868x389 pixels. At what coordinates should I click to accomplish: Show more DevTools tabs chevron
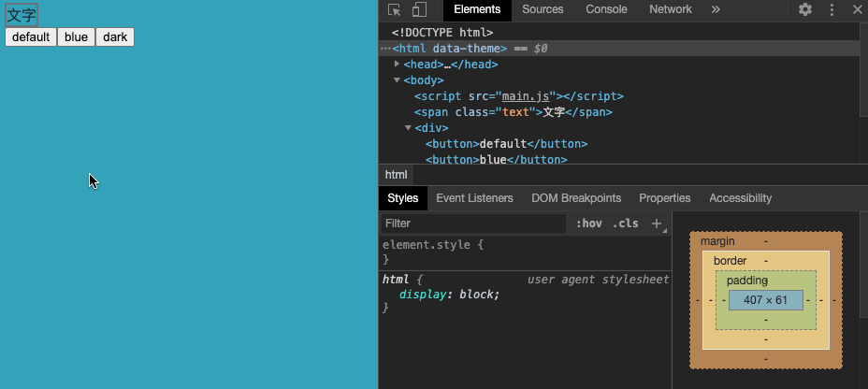[716, 9]
